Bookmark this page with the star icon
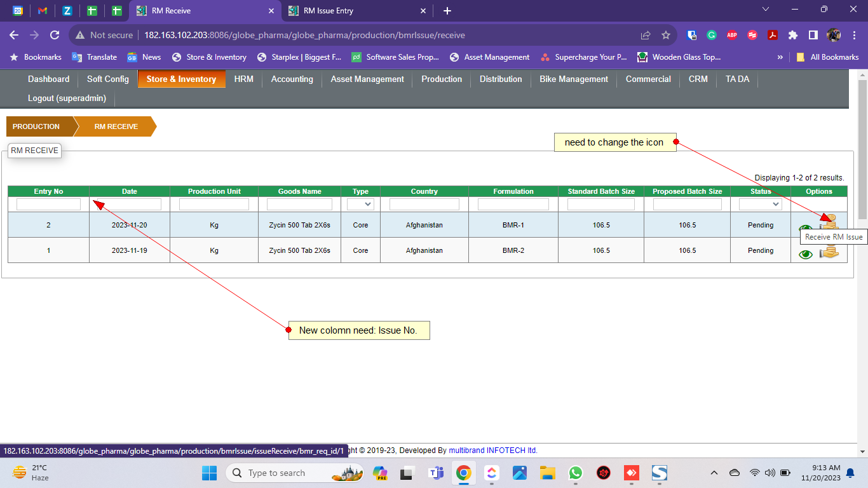Image resolution: width=868 pixels, height=488 pixels. coord(666,35)
